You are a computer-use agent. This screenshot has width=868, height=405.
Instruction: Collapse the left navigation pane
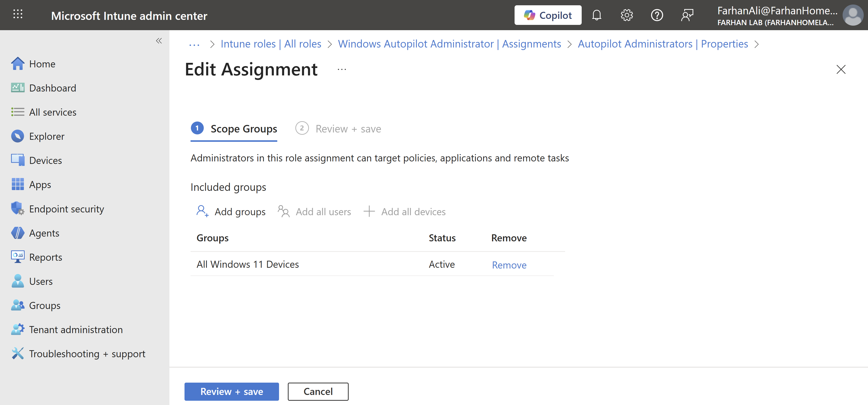point(159,41)
